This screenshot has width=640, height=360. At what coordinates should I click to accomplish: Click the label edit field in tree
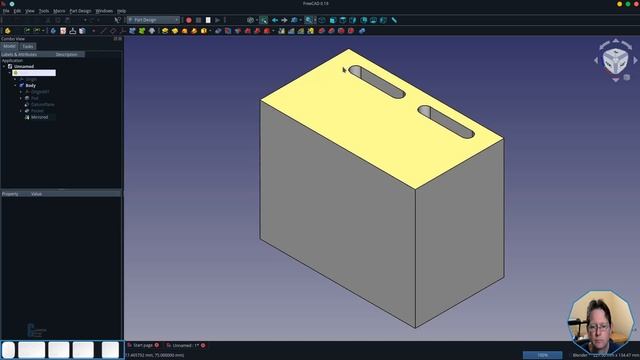click(34, 73)
